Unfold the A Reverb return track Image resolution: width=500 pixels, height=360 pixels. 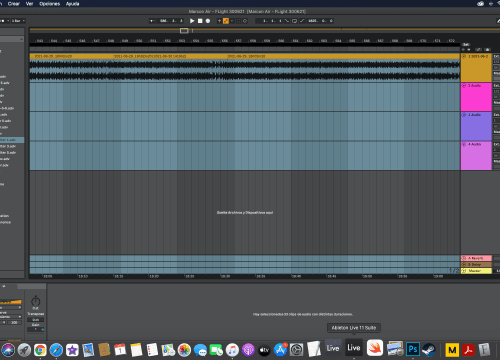click(x=464, y=258)
